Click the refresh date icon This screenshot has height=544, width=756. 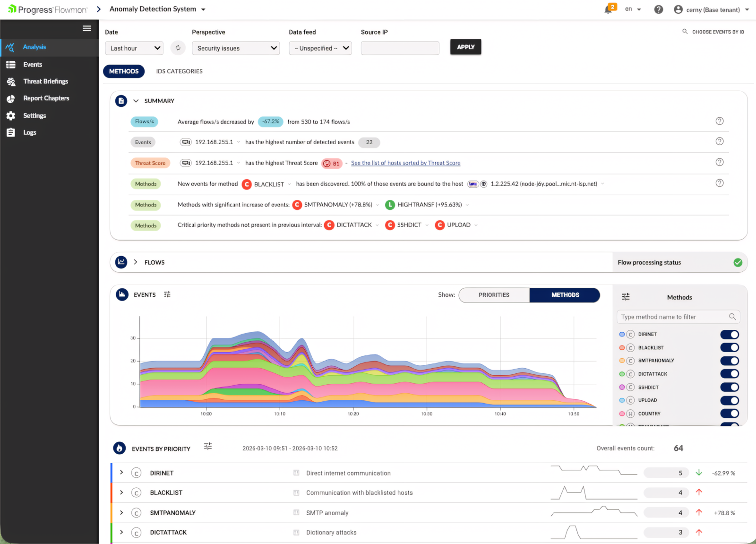click(178, 48)
